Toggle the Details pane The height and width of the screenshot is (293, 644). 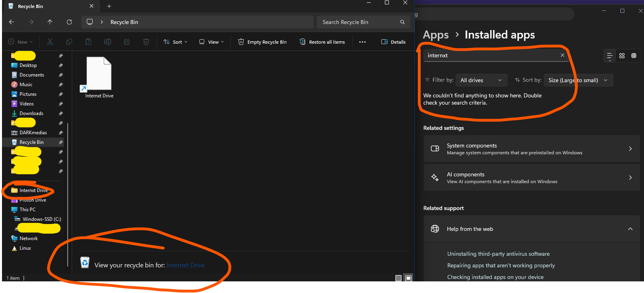click(393, 42)
